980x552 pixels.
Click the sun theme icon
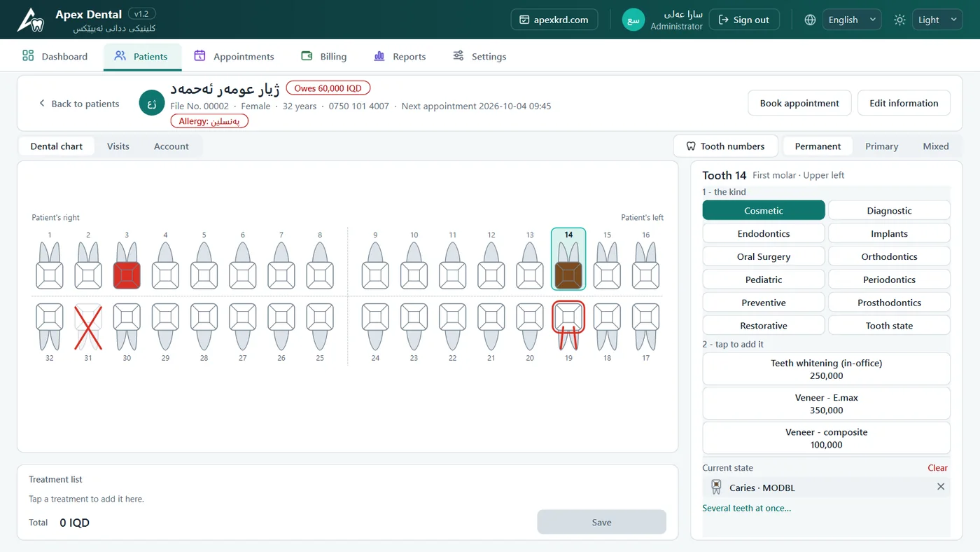click(x=899, y=20)
